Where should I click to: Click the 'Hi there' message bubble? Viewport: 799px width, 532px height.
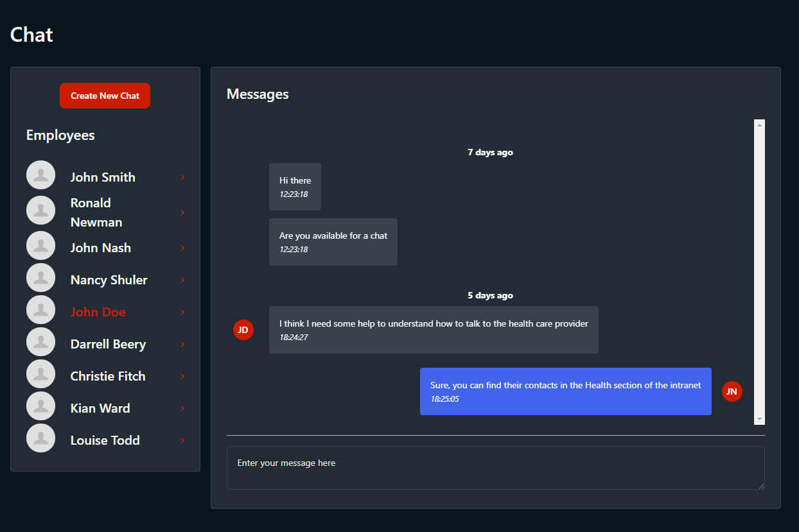[295, 186]
